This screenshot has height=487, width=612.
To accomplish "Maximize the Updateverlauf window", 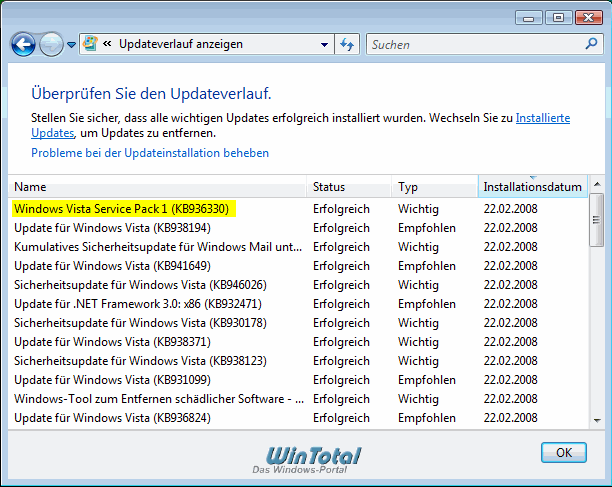I will point(558,18).
